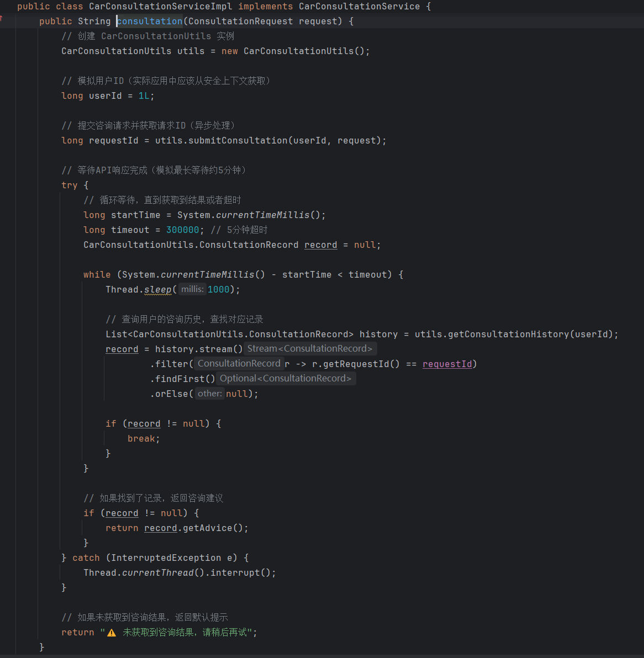Click interface name after 'implements' keyword

[360, 6]
